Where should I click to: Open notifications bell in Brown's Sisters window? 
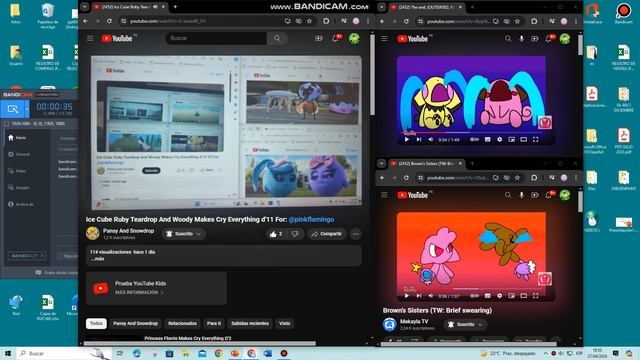(549, 195)
